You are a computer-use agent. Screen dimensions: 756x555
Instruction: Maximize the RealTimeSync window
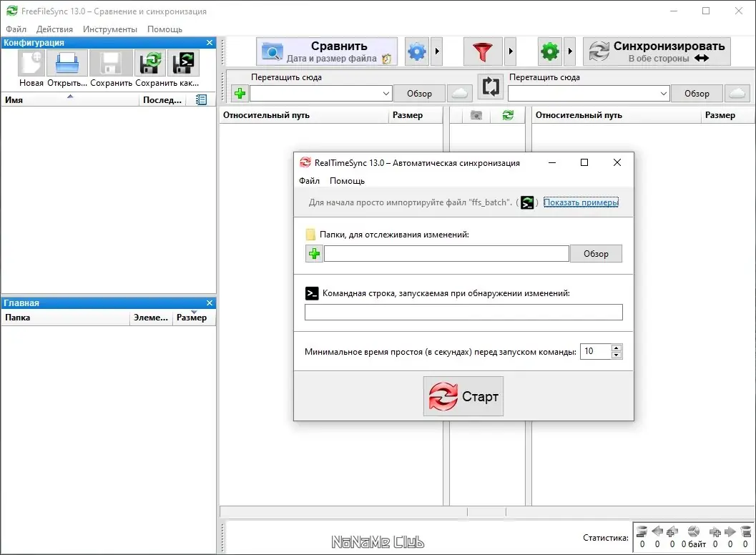coord(584,162)
